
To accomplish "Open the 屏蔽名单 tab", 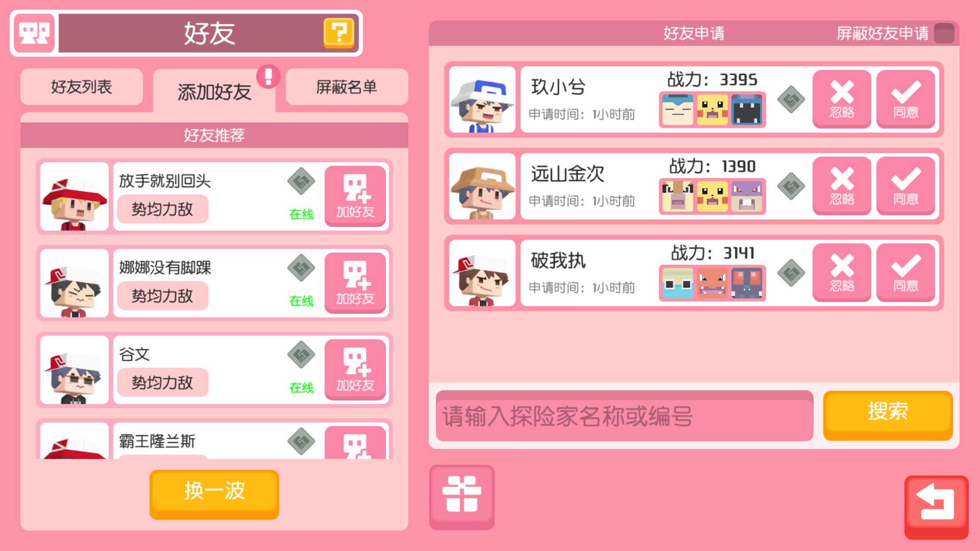I will click(347, 87).
